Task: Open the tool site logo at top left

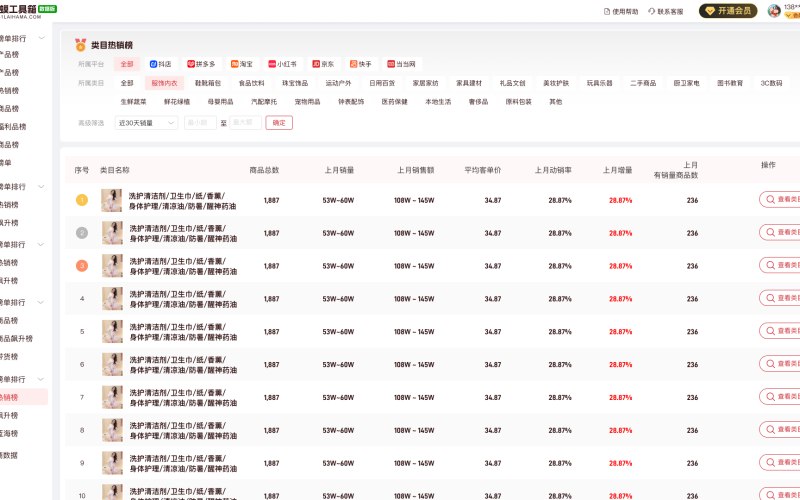Action: coord(28,11)
